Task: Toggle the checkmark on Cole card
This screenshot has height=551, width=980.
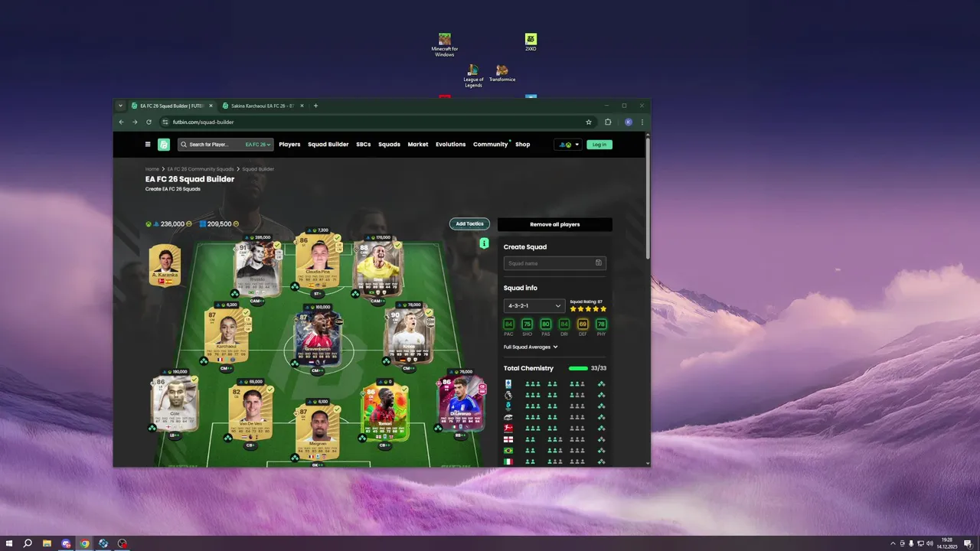Action: point(194,380)
